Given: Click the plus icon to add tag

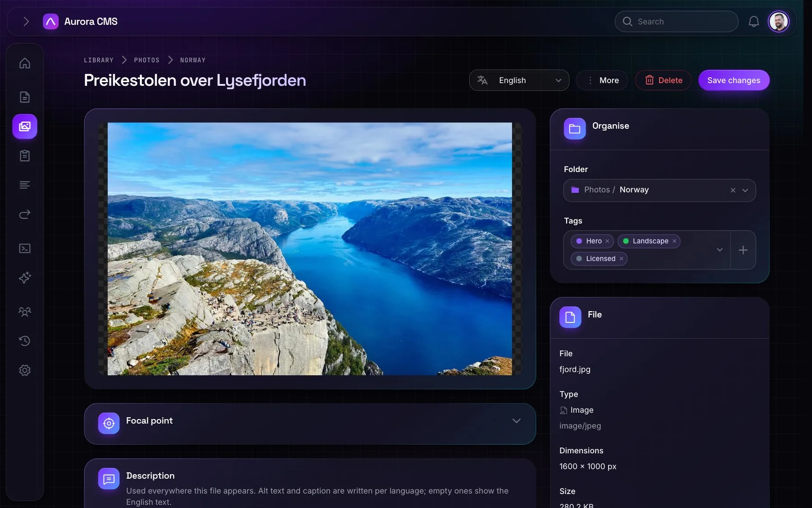Looking at the screenshot, I should tap(743, 250).
